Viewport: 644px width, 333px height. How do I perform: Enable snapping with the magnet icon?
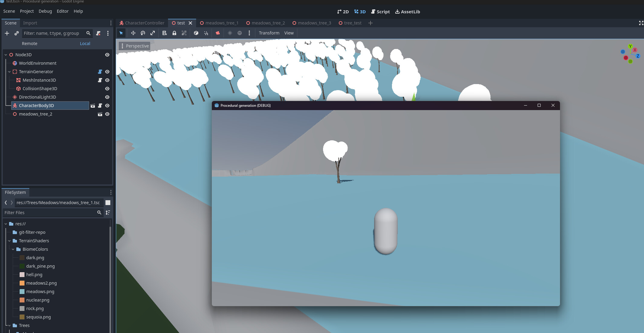[206, 33]
